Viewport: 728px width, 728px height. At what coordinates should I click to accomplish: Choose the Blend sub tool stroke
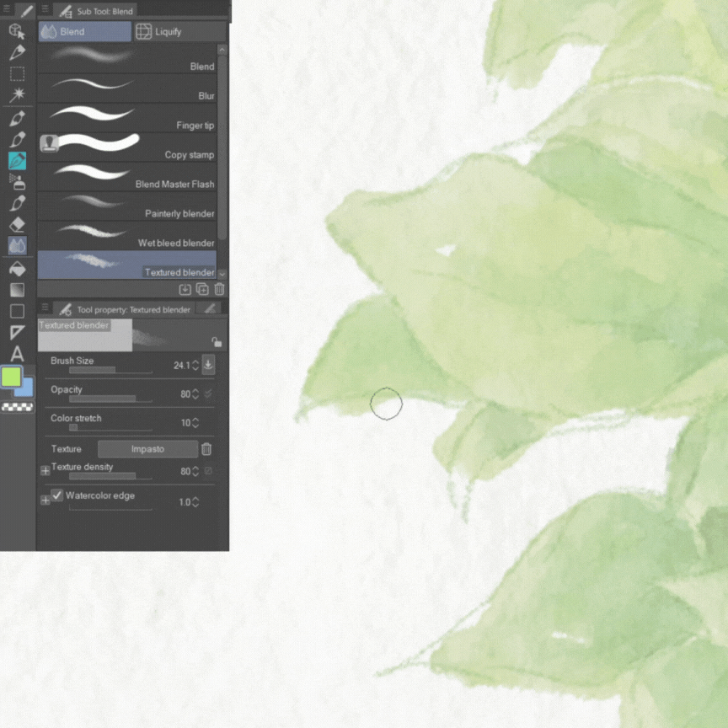point(126,59)
